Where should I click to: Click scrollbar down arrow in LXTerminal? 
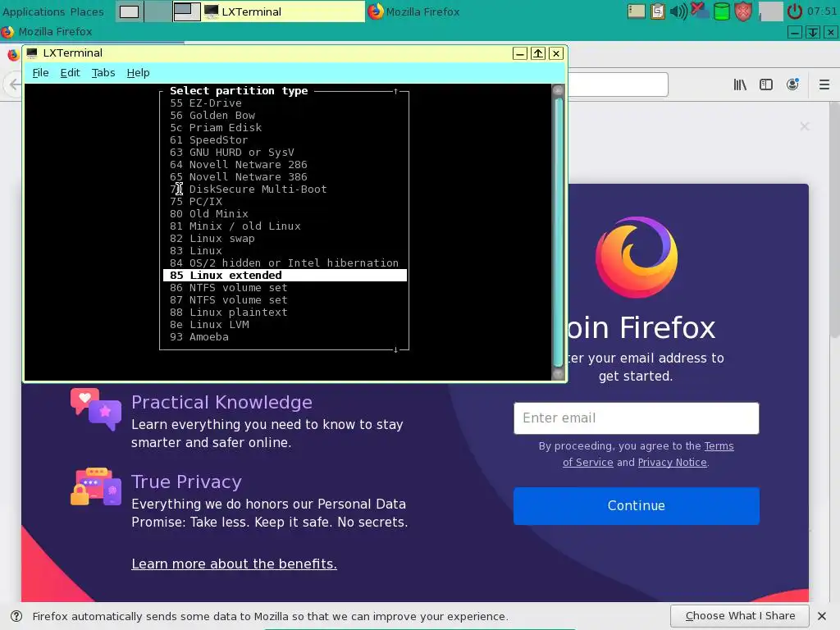(x=558, y=374)
